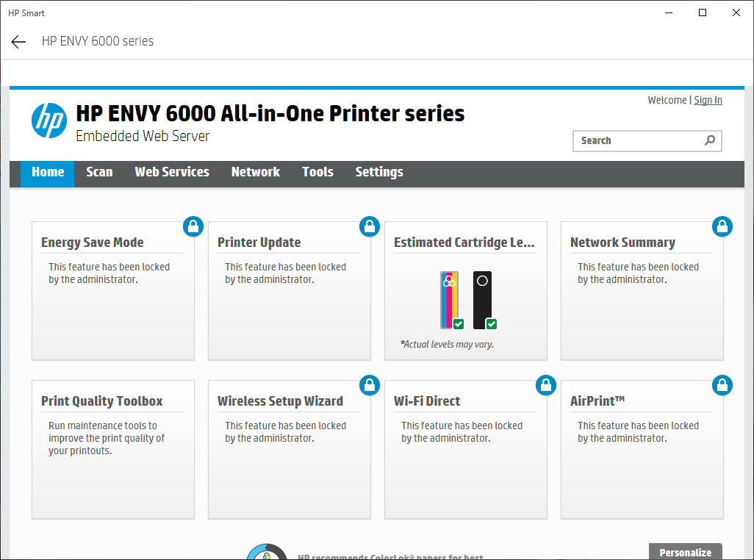This screenshot has width=754, height=560.
Task: Minimize the HP Smart window
Action: (669, 13)
